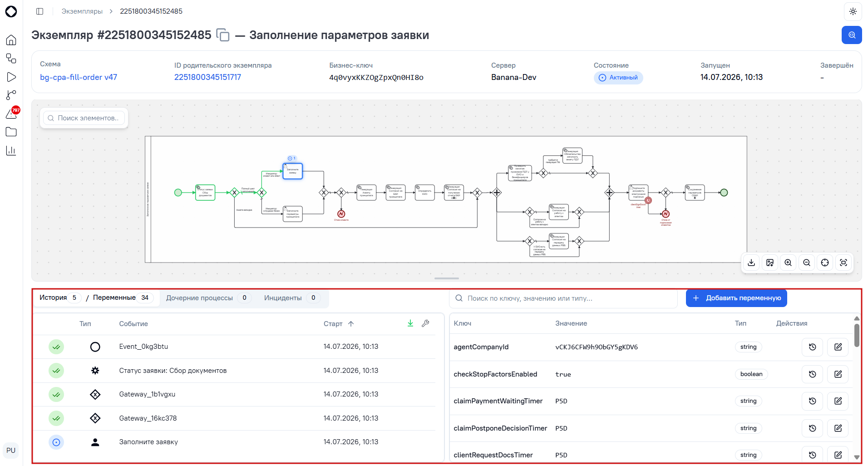Switch to Дочерние процессы tab
Screen dimensions: 868x466
(x=208, y=298)
